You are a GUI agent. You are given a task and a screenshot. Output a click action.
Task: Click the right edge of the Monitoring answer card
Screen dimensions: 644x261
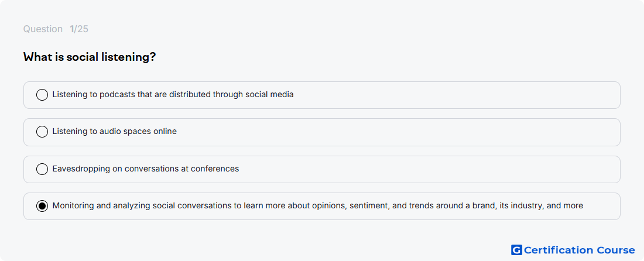click(612, 206)
